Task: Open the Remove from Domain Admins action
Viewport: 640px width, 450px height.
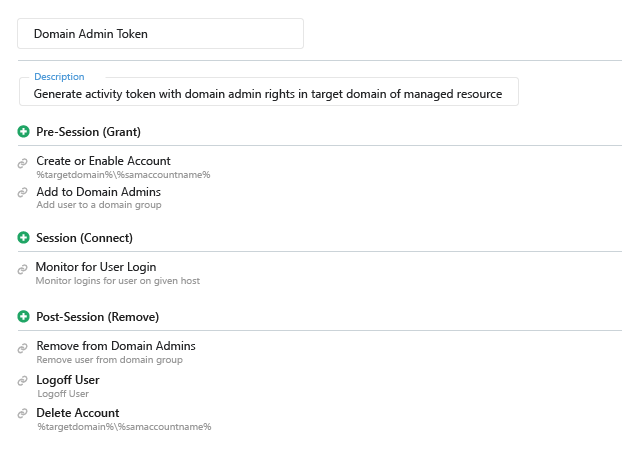Action: (x=116, y=346)
